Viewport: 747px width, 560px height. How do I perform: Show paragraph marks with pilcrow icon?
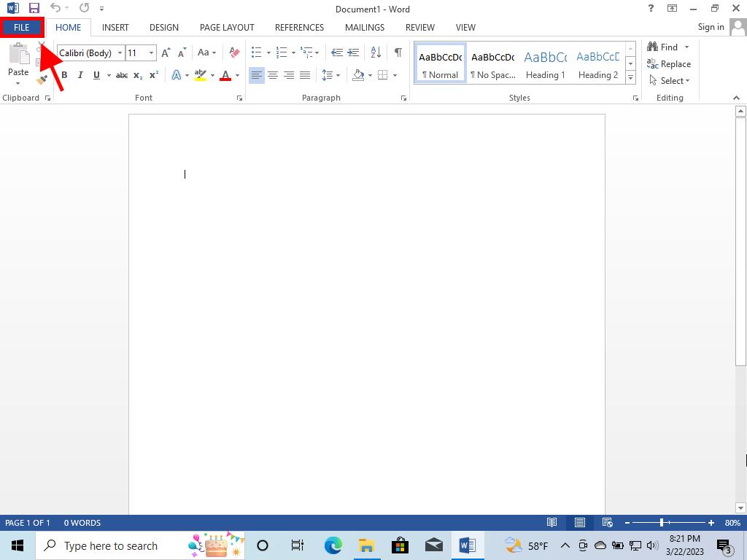click(398, 52)
